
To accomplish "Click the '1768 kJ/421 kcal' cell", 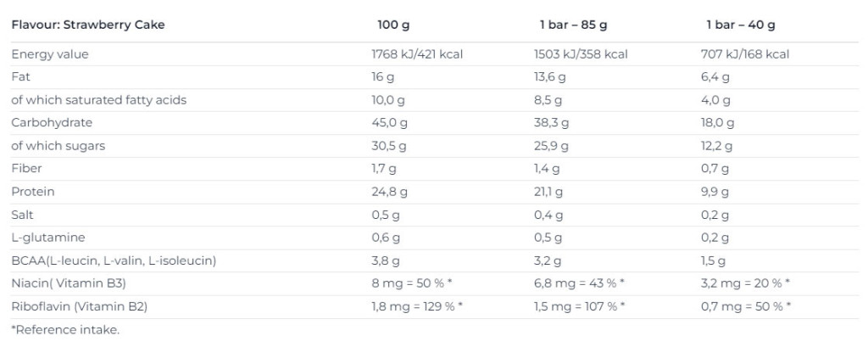I will (x=417, y=54).
